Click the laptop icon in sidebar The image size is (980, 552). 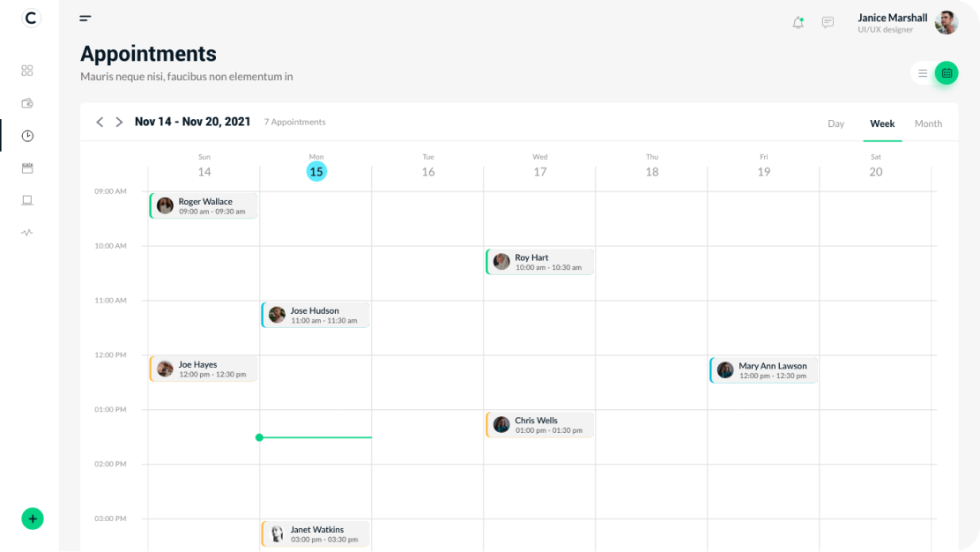27,200
